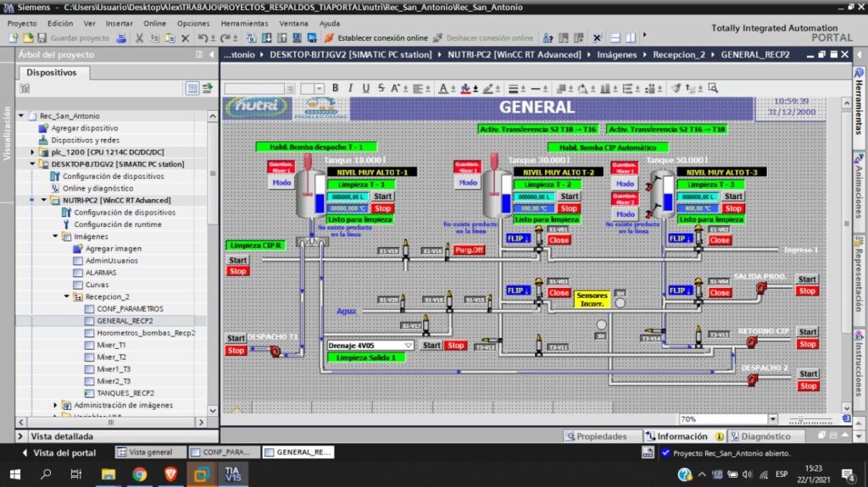Open the Edición menu

tap(60, 23)
